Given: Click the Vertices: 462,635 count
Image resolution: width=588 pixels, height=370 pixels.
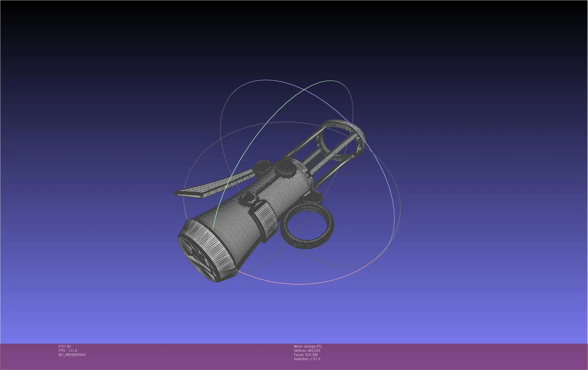Looking at the screenshot, I should pyautogui.click(x=307, y=351).
